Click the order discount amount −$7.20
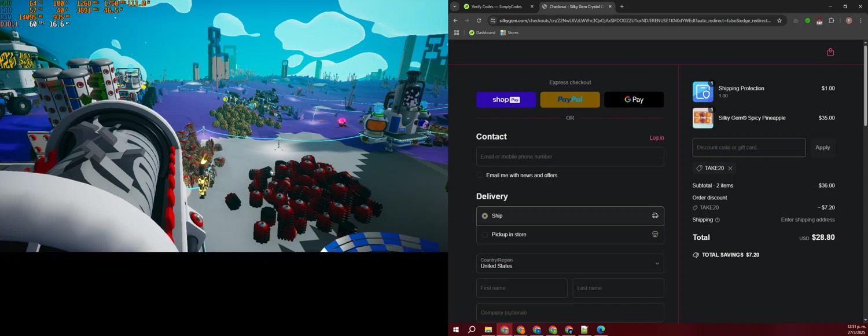868x336 pixels. click(826, 207)
